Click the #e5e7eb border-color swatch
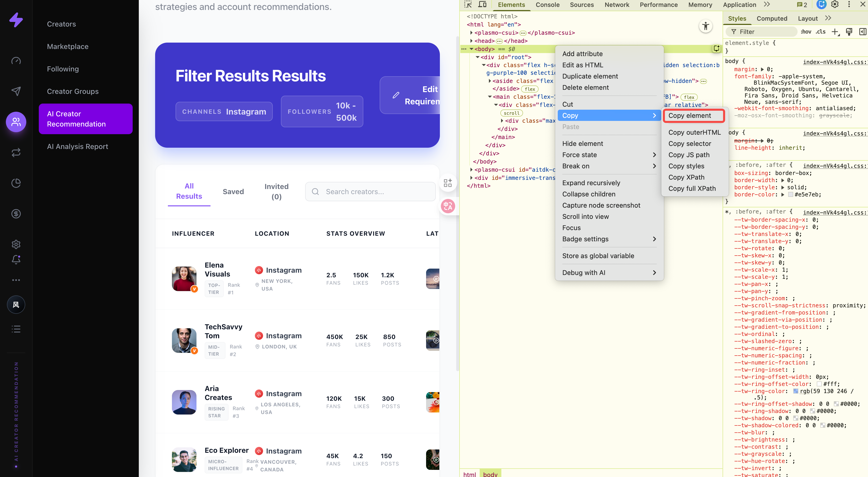868x477 pixels. point(790,195)
